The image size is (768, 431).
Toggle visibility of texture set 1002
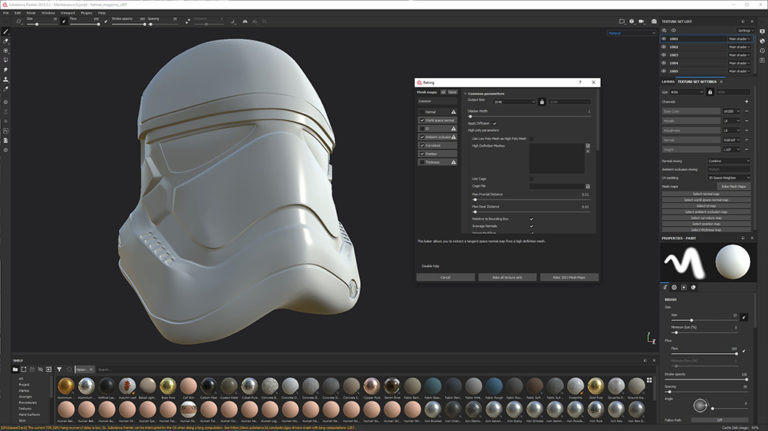pos(664,47)
